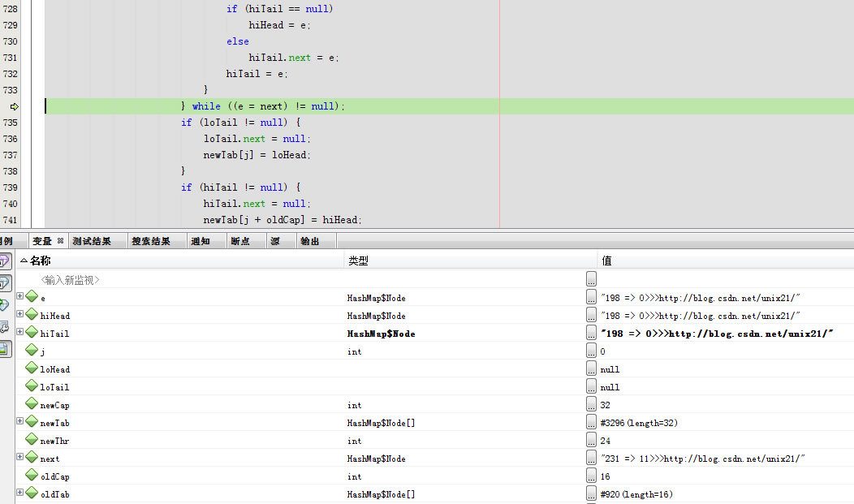This screenshot has height=504, width=854.
Task: Click the … button in the new watch row
Action: pos(592,278)
